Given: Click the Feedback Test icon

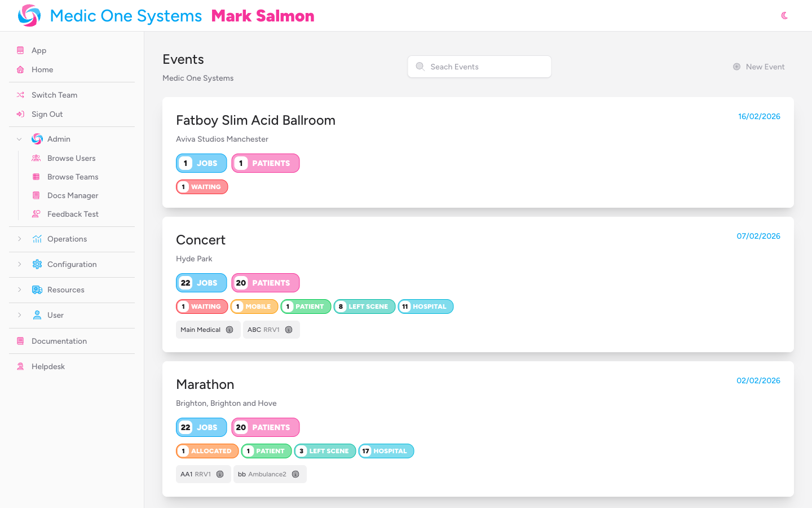Looking at the screenshot, I should tap(37, 214).
